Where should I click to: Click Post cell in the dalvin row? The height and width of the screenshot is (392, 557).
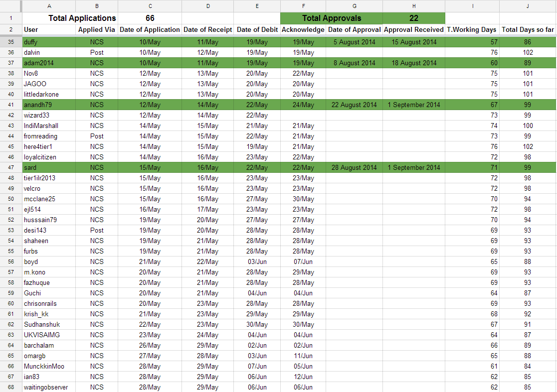tap(97, 52)
